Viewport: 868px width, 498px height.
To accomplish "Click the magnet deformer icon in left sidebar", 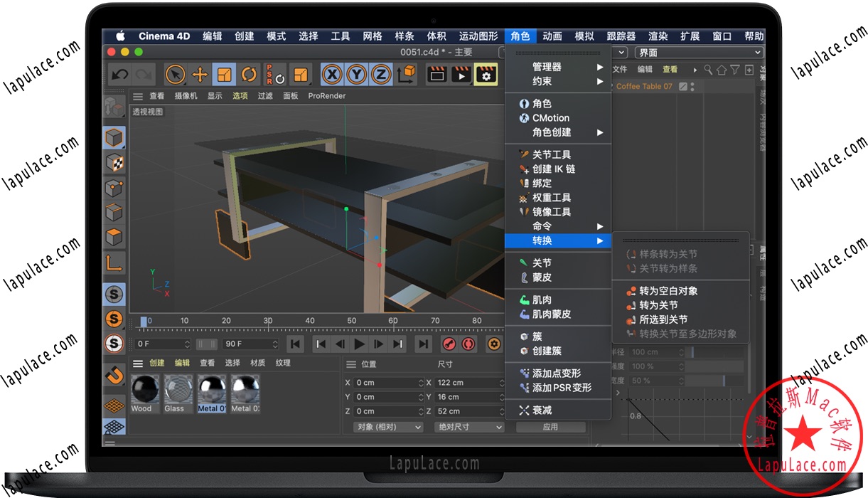I will pos(114,375).
